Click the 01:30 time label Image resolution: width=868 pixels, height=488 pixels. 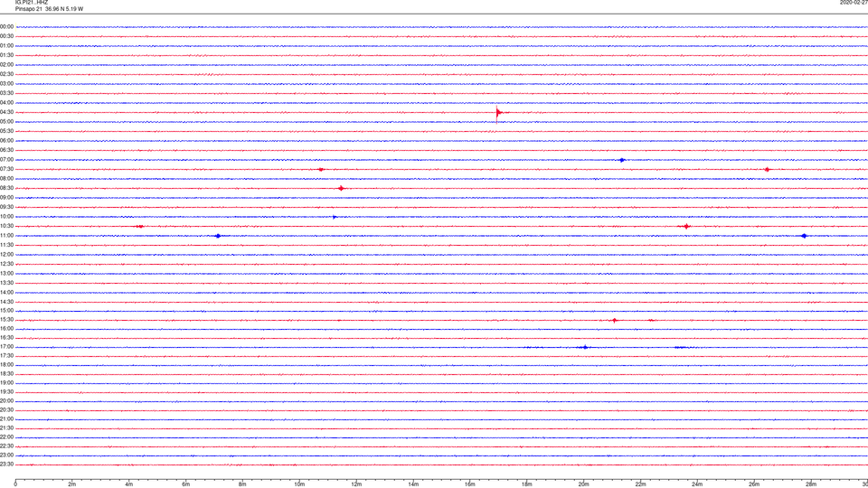pos(6,55)
